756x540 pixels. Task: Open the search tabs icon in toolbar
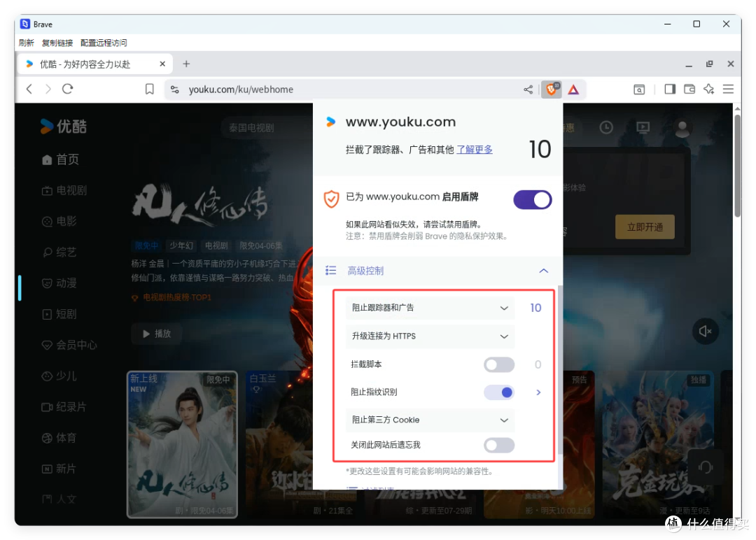pyautogui.click(x=639, y=90)
